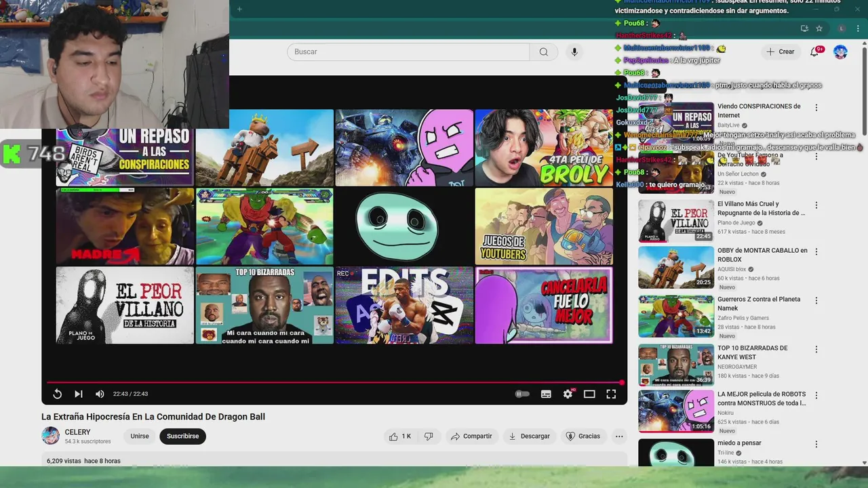
Task: Skip to next video
Action: 79,394
